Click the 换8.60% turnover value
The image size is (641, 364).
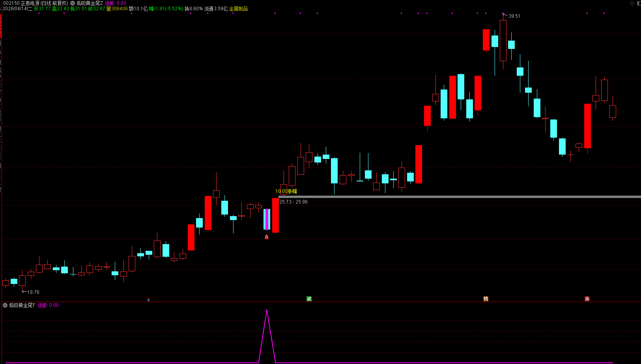pos(194,9)
